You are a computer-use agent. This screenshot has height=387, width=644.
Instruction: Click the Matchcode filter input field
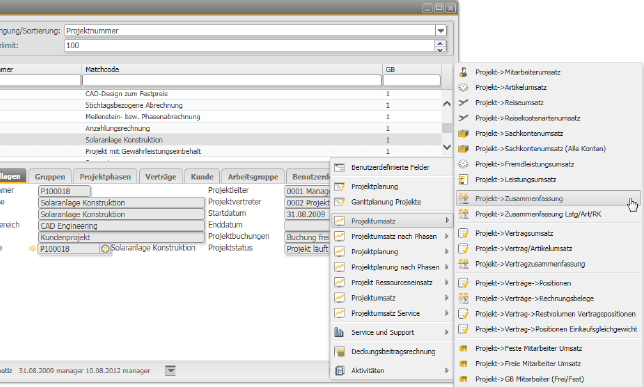[x=232, y=81]
